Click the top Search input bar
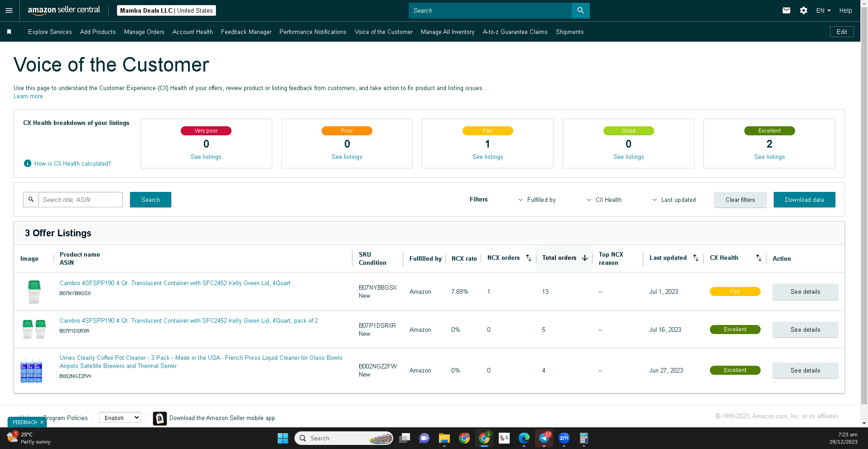The image size is (868, 449). 490,10
